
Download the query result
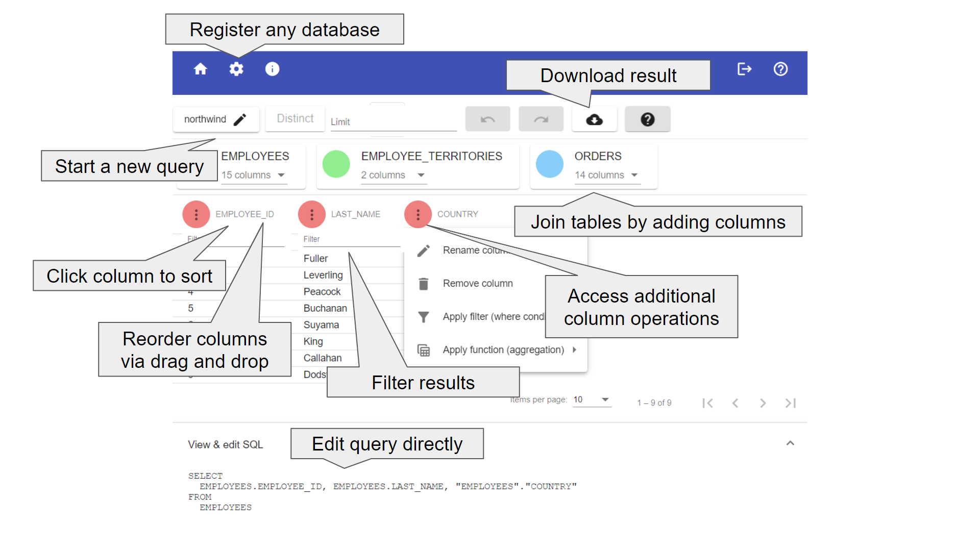point(594,119)
